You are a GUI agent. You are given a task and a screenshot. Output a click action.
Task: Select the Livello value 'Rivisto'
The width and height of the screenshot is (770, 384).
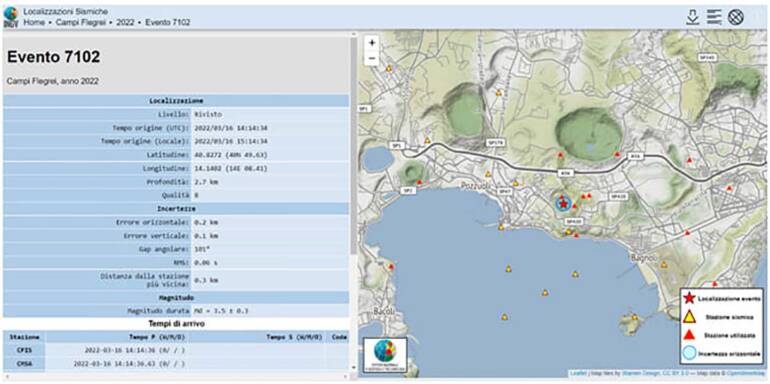tap(208, 114)
